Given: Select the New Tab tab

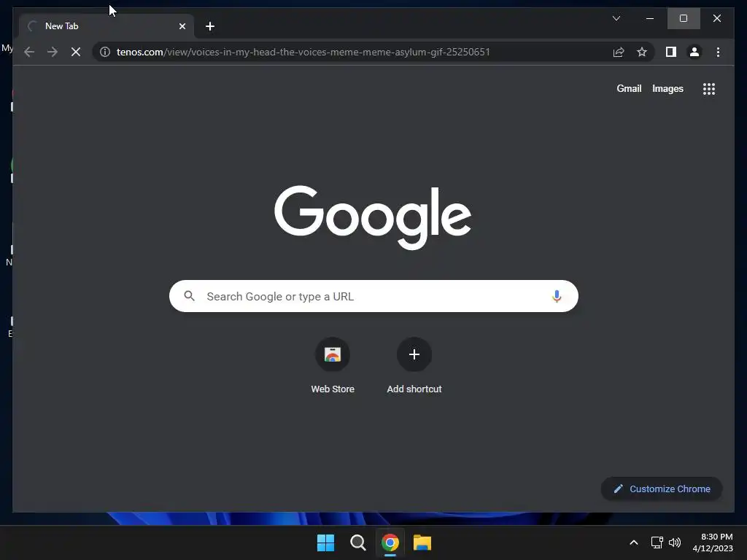Looking at the screenshot, I should 107,26.
